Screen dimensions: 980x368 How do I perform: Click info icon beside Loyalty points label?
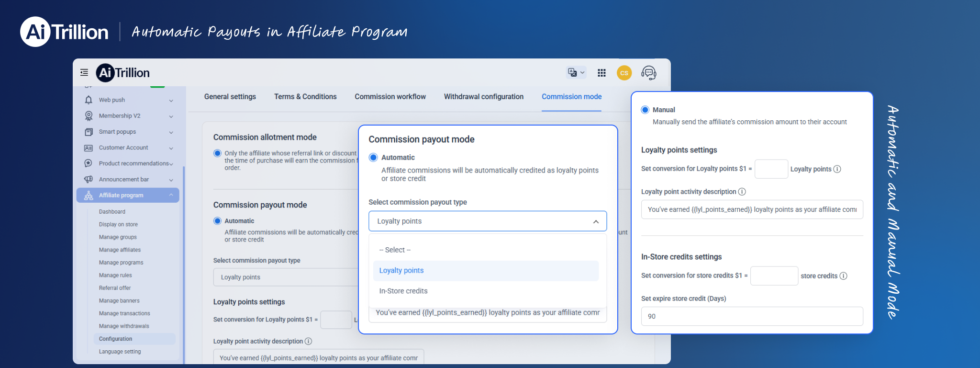(x=837, y=169)
